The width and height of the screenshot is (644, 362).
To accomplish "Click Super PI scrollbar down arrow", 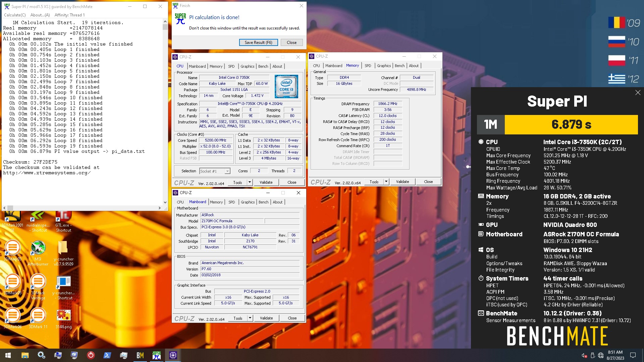I will pos(165,202).
